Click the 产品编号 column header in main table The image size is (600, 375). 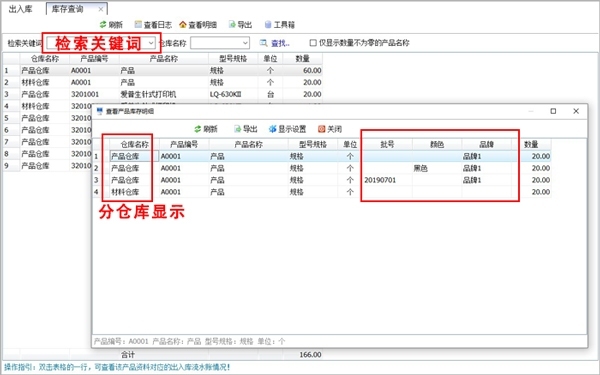pos(95,59)
